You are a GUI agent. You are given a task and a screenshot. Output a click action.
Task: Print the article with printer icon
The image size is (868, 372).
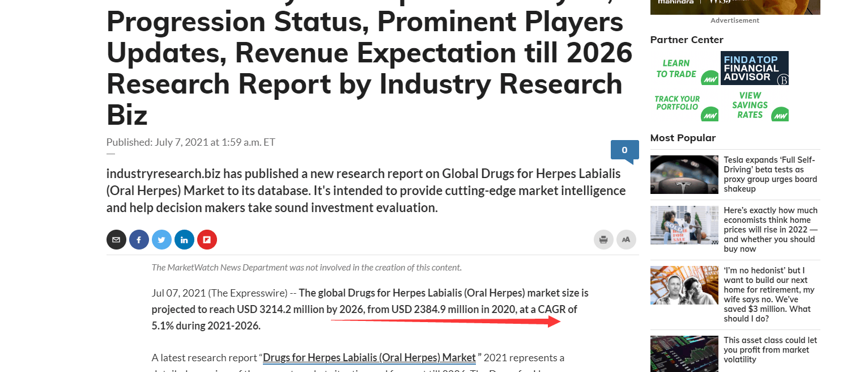pyautogui.click(x=603, y=240)
